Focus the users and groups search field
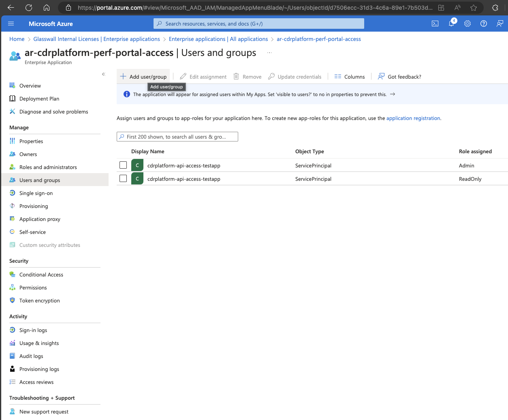The width and height of the screenshot is (508, 420). (x=177, y=137)
